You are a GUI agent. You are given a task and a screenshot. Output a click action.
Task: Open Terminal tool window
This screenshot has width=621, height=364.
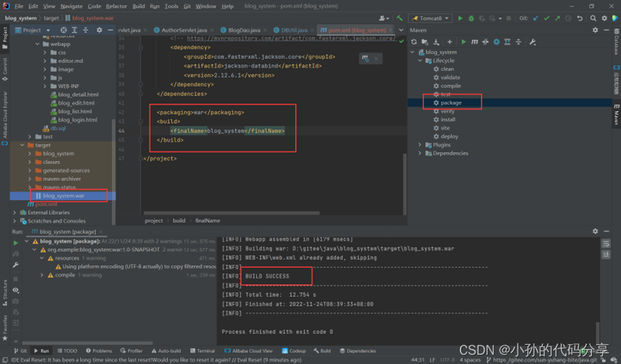coord(202,351)
